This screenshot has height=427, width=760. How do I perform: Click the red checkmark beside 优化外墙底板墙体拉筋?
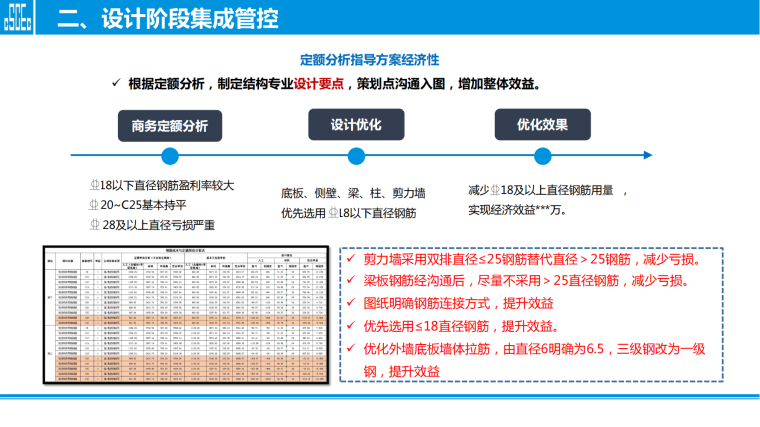(348, 348)
